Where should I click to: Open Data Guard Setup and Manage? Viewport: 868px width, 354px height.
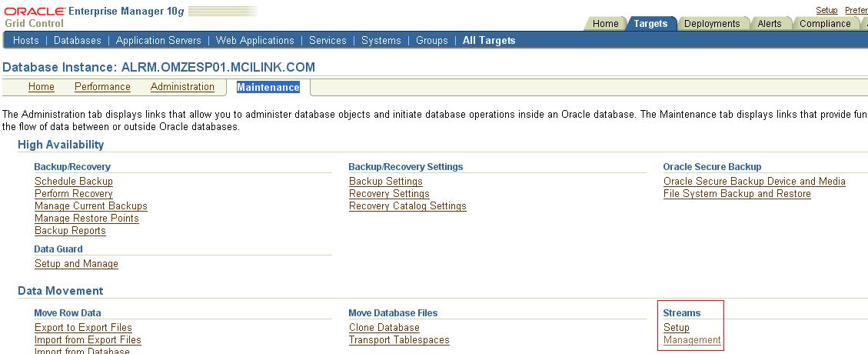(x=76, y=264)
